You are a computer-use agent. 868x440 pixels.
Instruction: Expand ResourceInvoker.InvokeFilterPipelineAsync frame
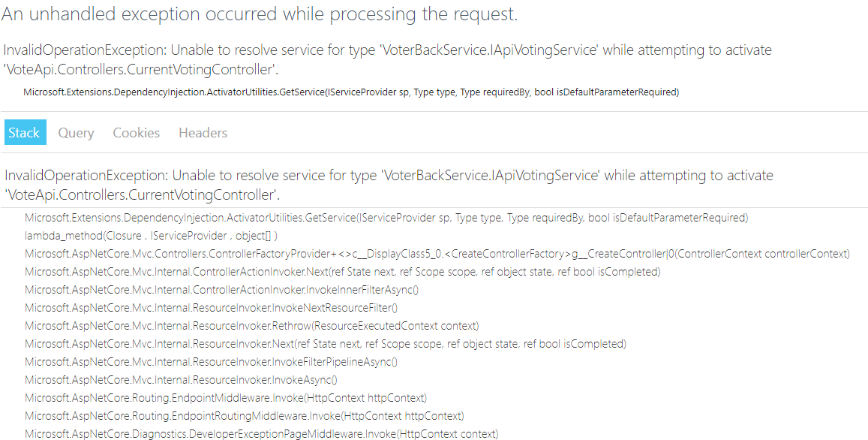click(x=211, y=362)
